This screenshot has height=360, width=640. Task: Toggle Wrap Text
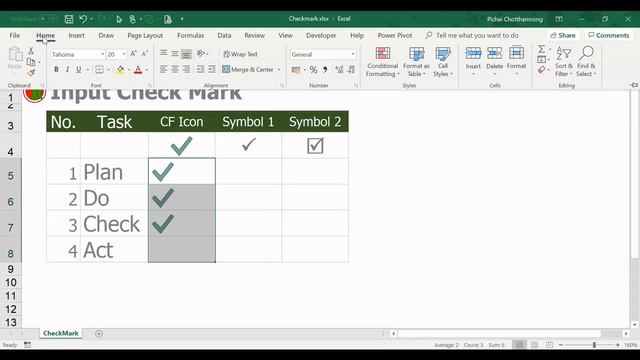[240, 54]
